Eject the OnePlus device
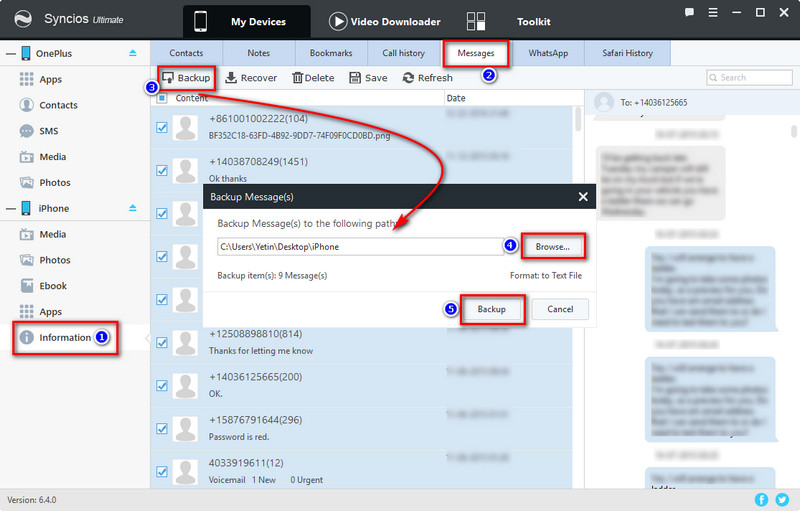The height and width of the screenshot is (511, 800). click(133, 53)
